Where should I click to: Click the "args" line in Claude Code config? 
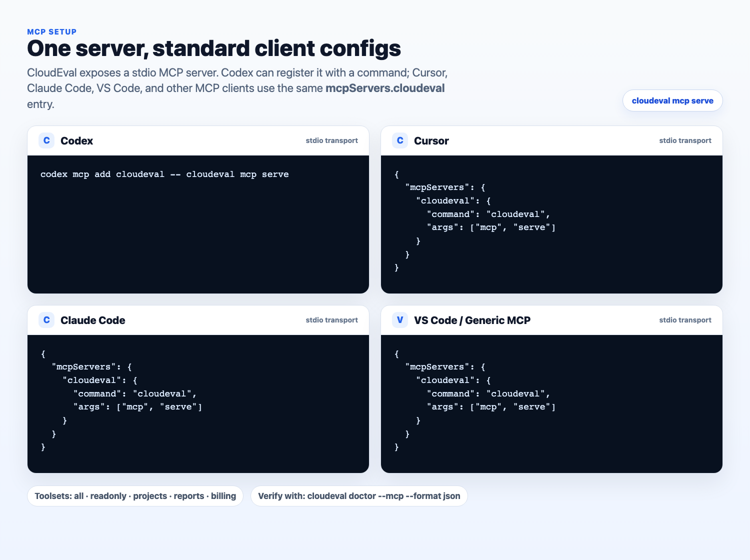(137, 407)
